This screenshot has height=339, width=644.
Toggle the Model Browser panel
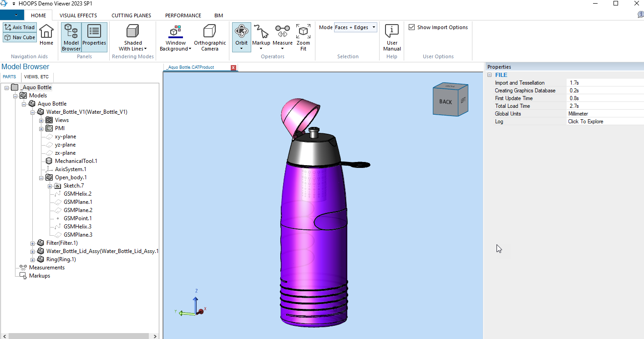(71, 37)
